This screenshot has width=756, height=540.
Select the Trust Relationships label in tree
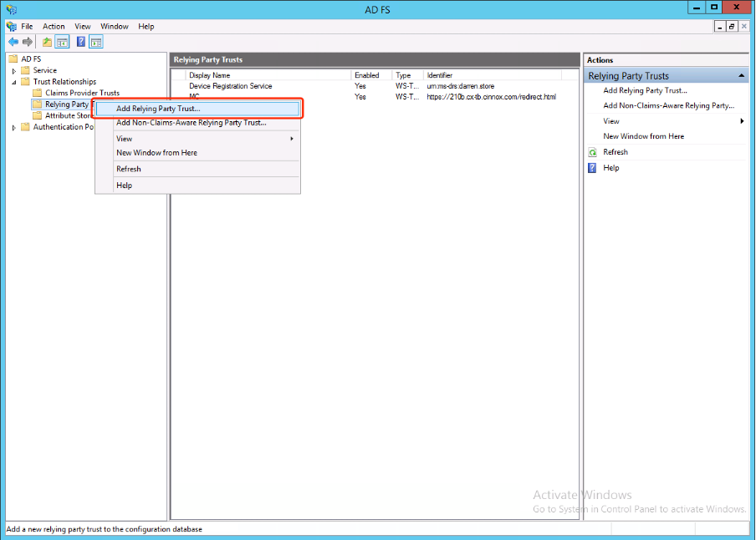[64, 81]
